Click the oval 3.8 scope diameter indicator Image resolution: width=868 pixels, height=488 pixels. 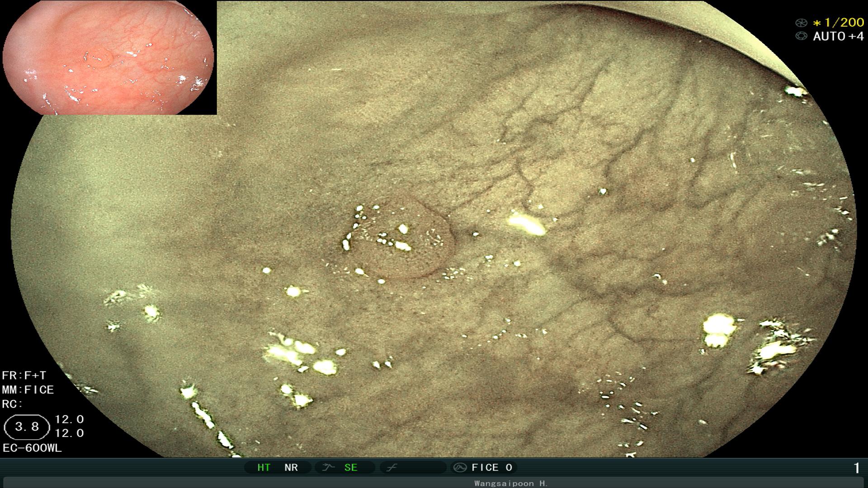(x=27, y=427)
